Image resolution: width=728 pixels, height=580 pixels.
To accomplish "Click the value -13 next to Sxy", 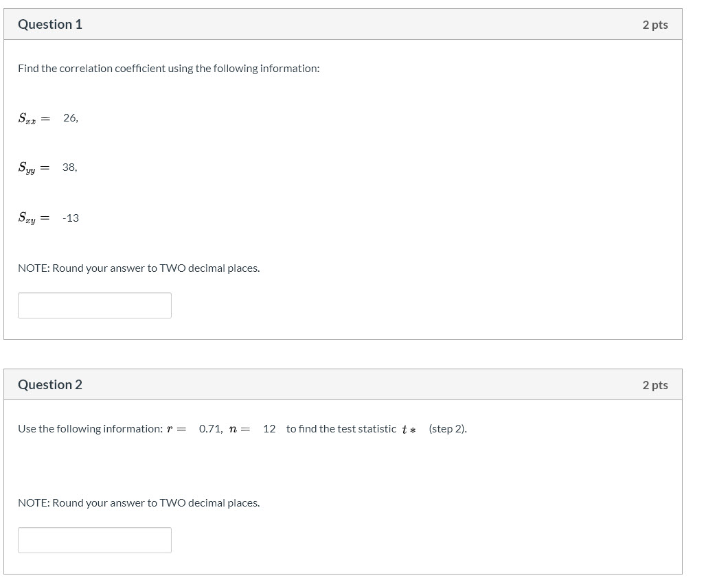I will point(71,218).
